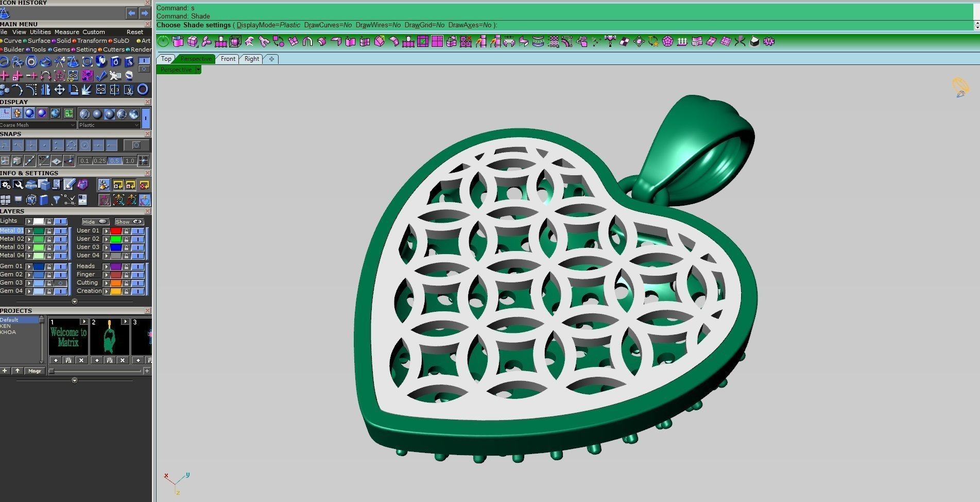Click the scissors cut icon
This screenshot has height=502, width=980.
coord(129,90)
